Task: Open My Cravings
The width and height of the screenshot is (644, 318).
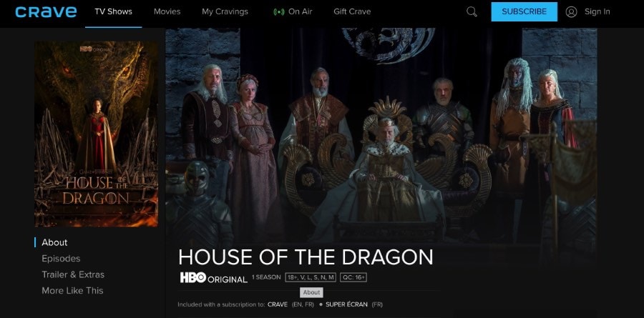Action: click(225, 11)
